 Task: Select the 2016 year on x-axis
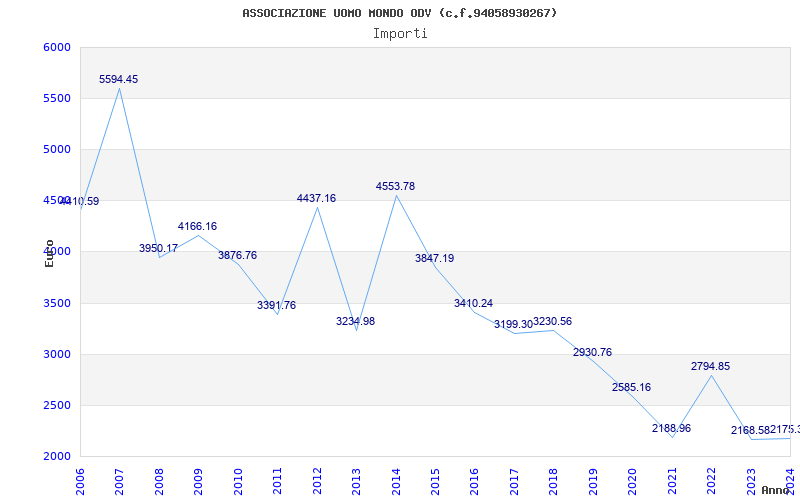coord(474,482)
